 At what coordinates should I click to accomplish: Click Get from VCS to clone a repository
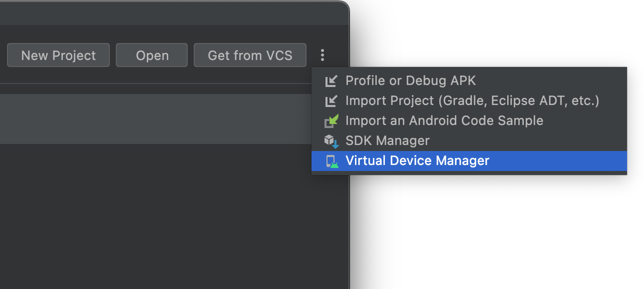click(250, 55)
